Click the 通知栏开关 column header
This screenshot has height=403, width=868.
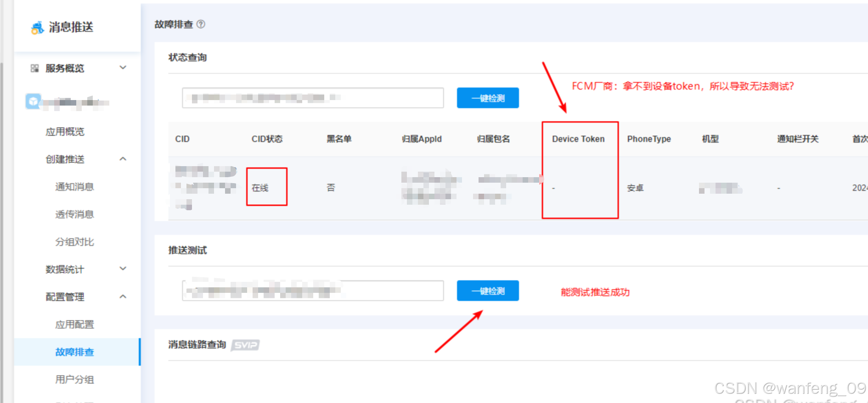[x=798, y=139]
